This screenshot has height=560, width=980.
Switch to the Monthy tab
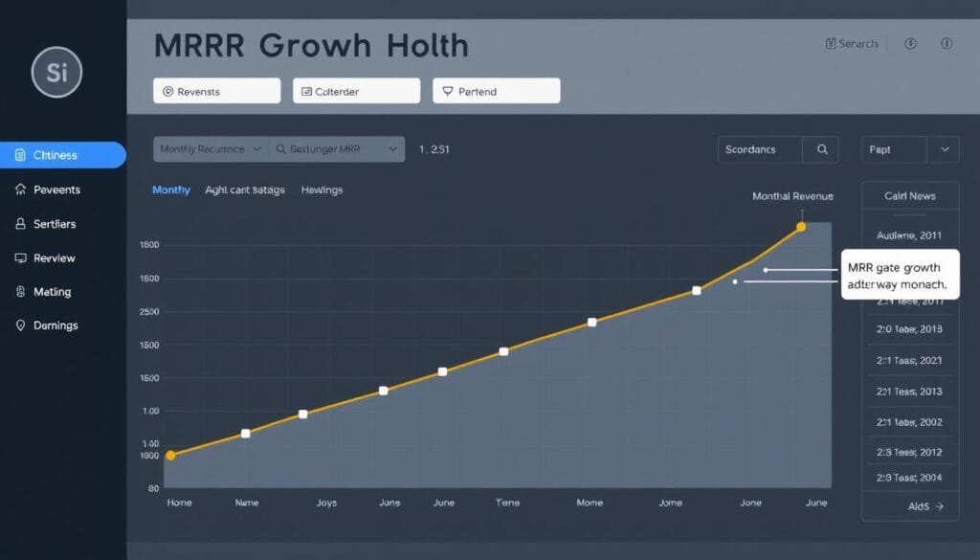pos(171,190)
